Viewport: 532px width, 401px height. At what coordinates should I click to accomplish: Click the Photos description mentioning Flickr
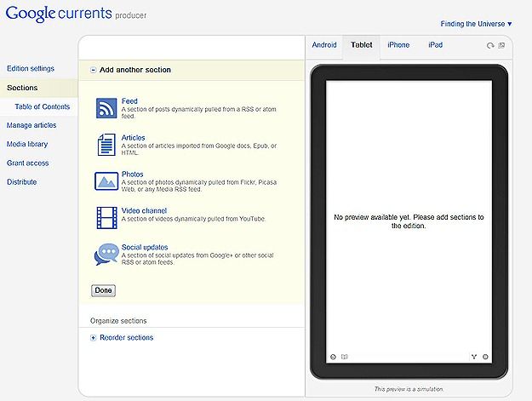[199, 186]
